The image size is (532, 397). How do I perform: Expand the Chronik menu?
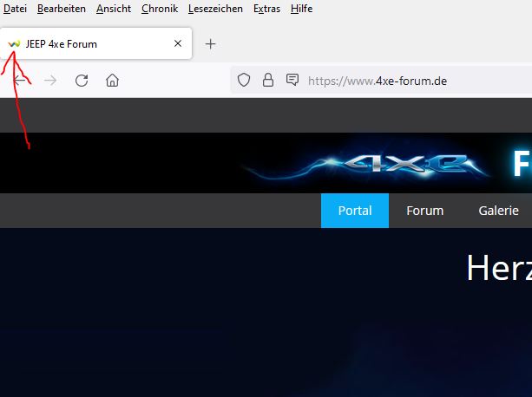point(160,9)
